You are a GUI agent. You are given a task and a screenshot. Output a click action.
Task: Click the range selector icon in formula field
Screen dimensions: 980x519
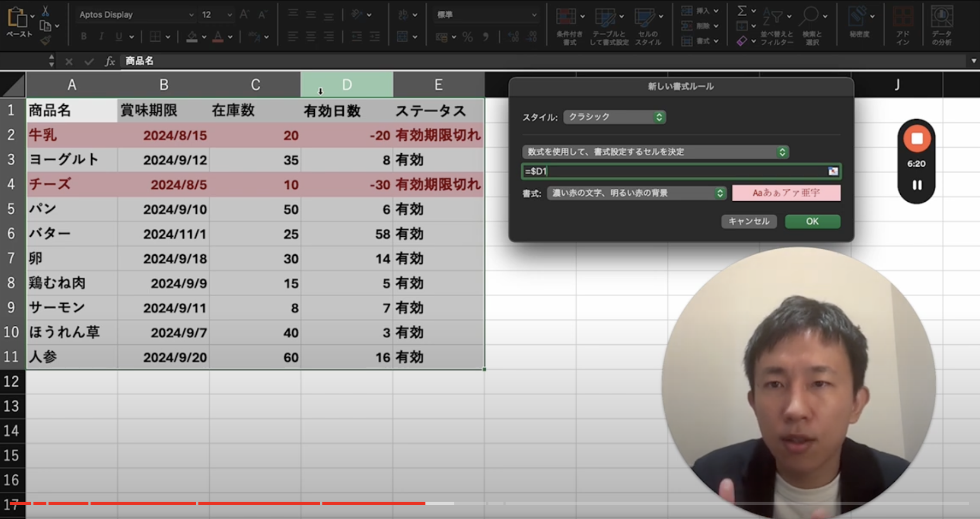[833, 172]
